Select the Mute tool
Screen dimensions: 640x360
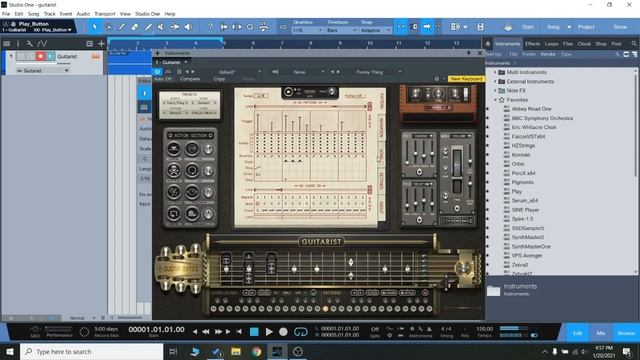pyautogui.click(x=161, y=27)
